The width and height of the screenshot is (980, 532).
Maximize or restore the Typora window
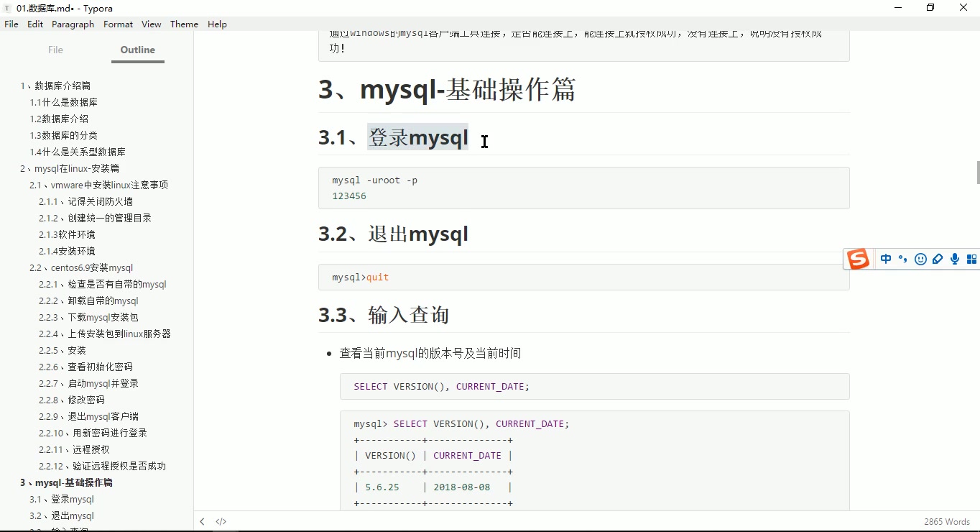(x=930, y=8)
